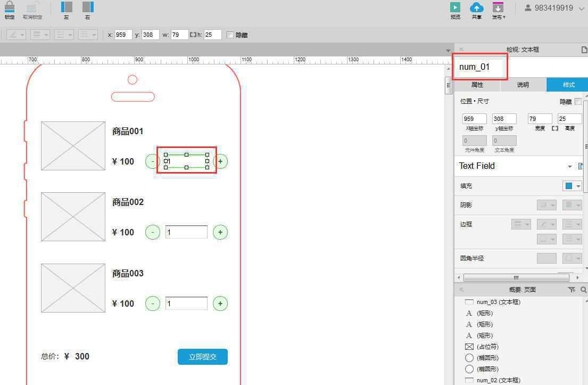Click the blue 填充 fill color swatch
Screen dimensions: 588x385
[568, 186]
